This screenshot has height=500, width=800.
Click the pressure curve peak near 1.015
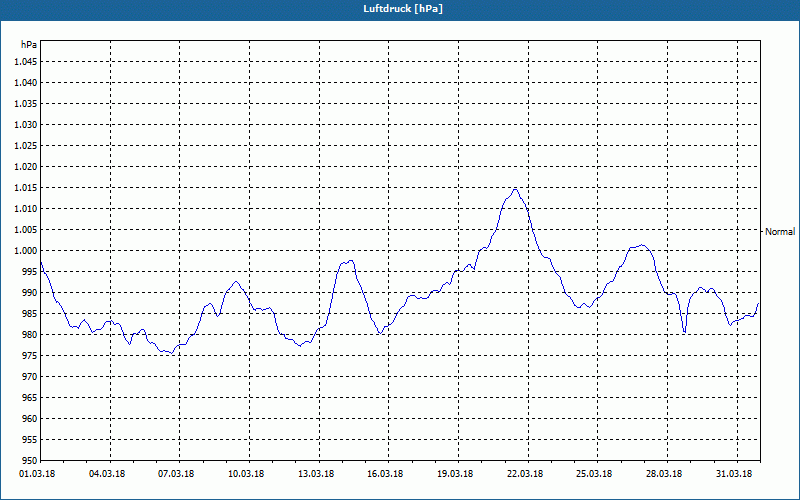515,189
